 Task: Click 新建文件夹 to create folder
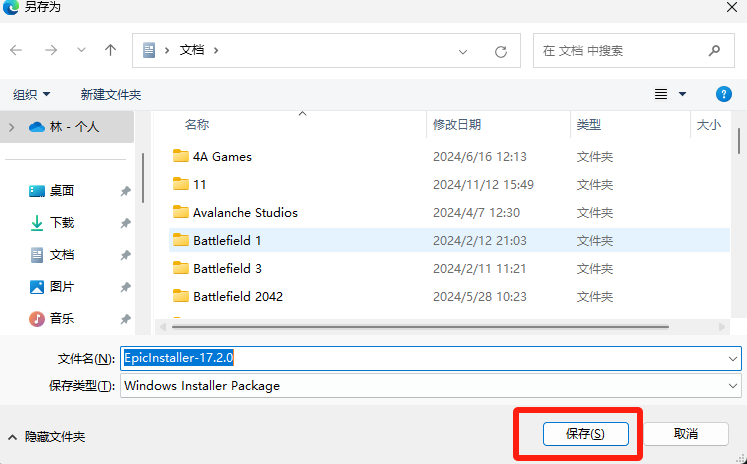tap(111, 94)
